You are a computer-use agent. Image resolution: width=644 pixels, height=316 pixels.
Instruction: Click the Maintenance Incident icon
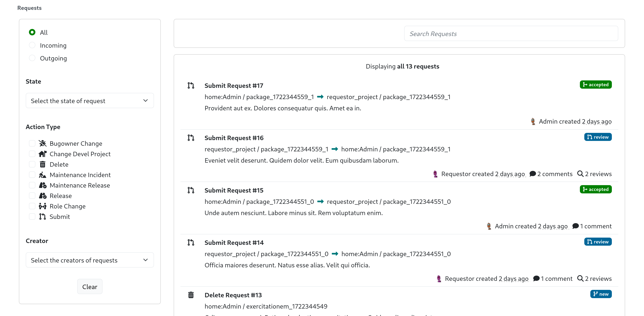coord(42,175)
